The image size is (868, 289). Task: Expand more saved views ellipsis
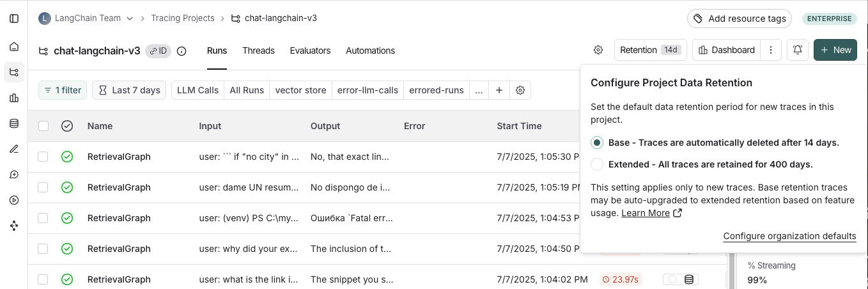click(479, 90)
